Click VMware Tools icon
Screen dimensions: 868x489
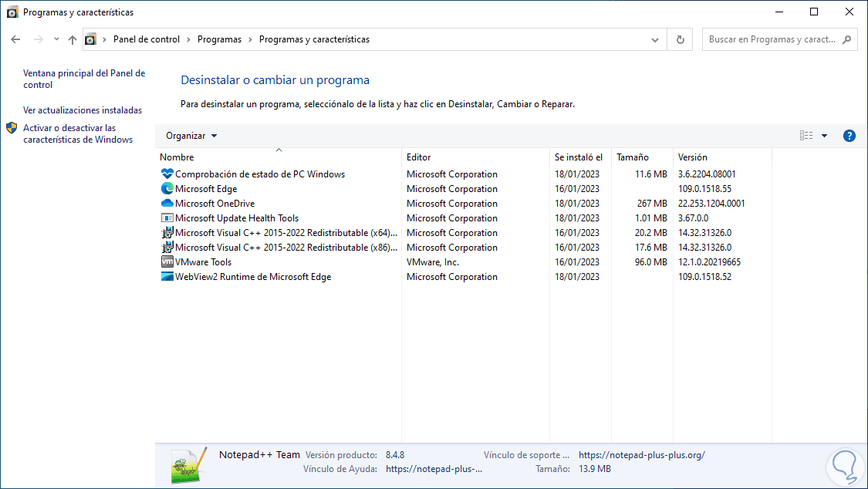(x=167, y=261)
